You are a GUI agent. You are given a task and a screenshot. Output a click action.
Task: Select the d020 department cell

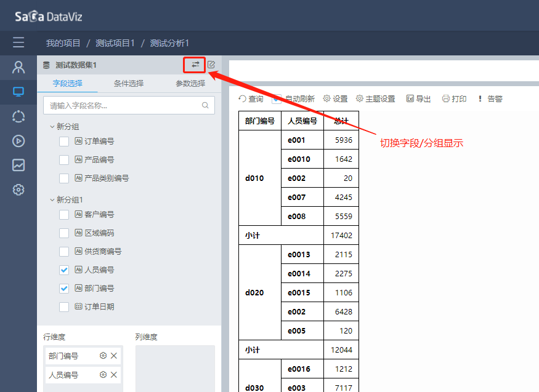click(x=260, y=292)
